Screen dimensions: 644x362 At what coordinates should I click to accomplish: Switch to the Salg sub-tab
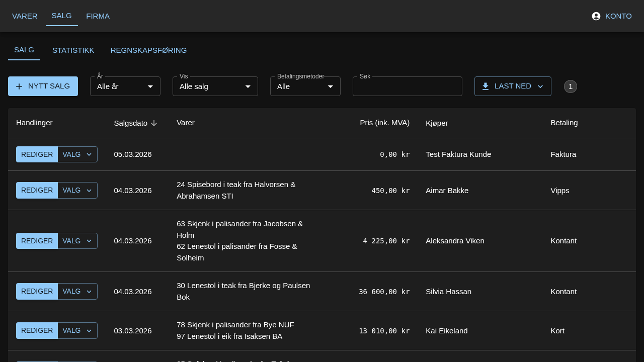24,50
